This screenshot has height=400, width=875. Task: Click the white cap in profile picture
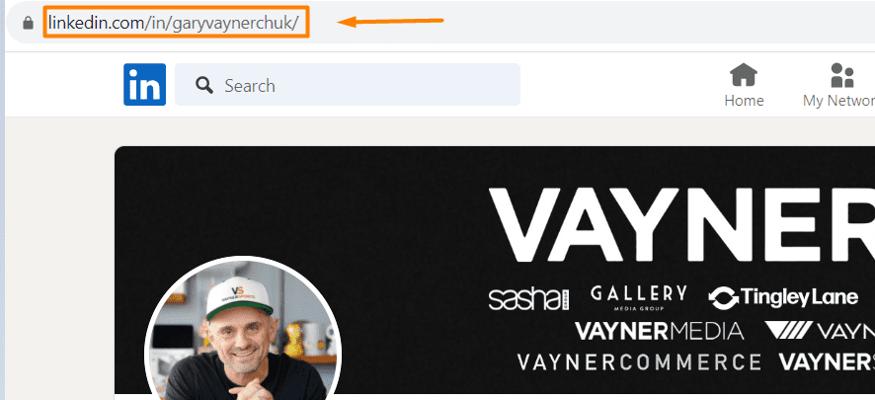(239, 297)
